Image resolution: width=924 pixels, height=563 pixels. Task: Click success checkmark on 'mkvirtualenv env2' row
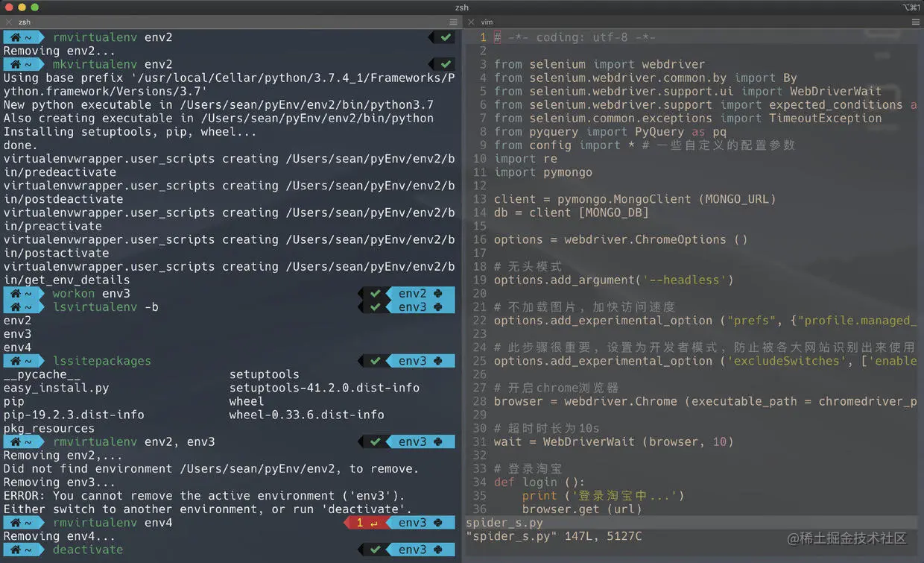(x=446, y=64)
